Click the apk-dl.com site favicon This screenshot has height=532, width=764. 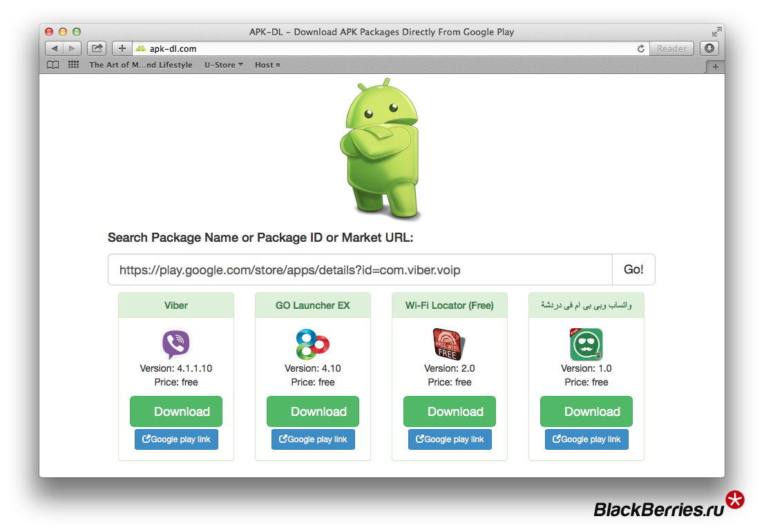click(x=141, y=49)
